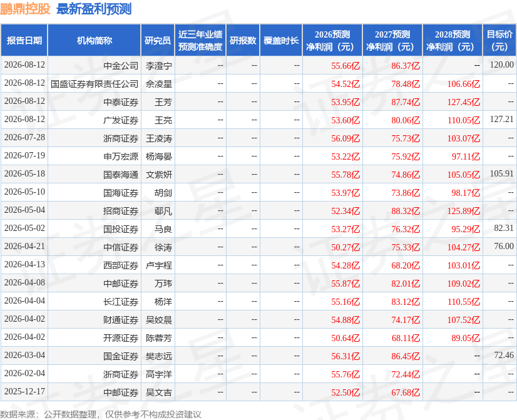Viewport: 517px width, 420px height.
Task: Click institution name 申万宏源
Action: [x=121, y=156]
